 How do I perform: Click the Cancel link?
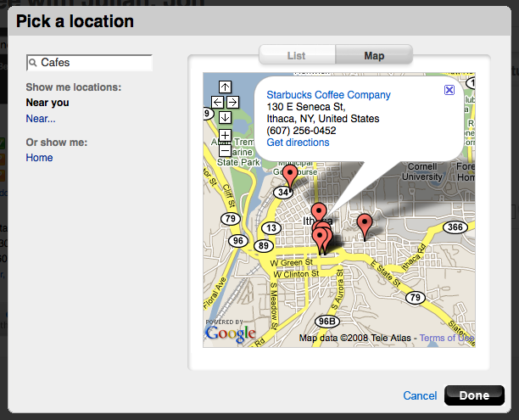[x=420, y=395]
